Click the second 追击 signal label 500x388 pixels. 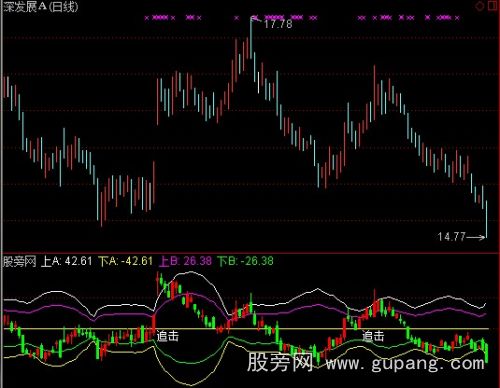[x=373, y=336]
